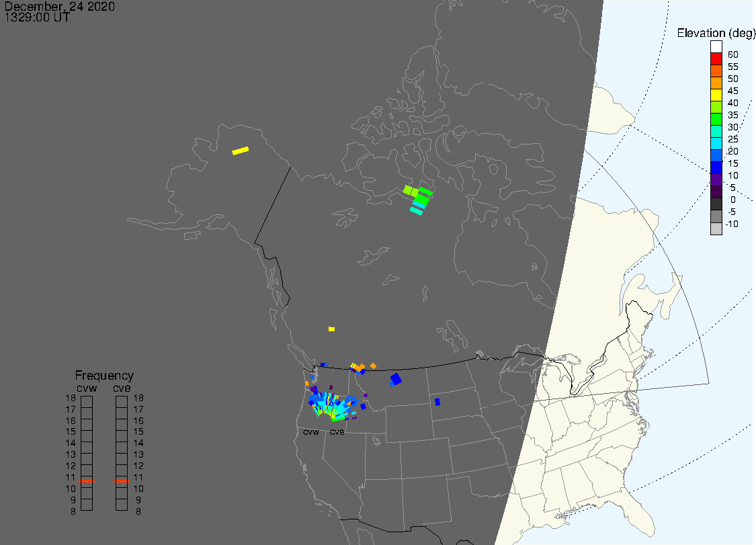Click the "cvw" column label under Frequency
The height and width of the screenshot is (545, 756).
pyautogui.click(x=87, y=388)
